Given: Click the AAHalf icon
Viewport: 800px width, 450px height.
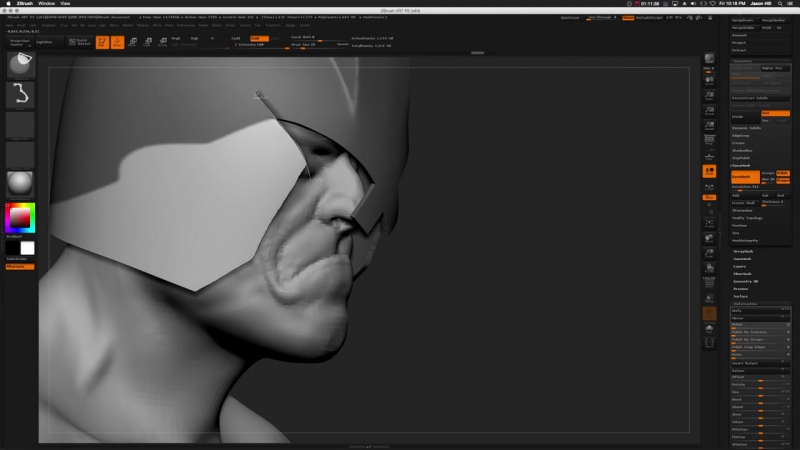Looking at the screenshot, I should pos(709,126).
